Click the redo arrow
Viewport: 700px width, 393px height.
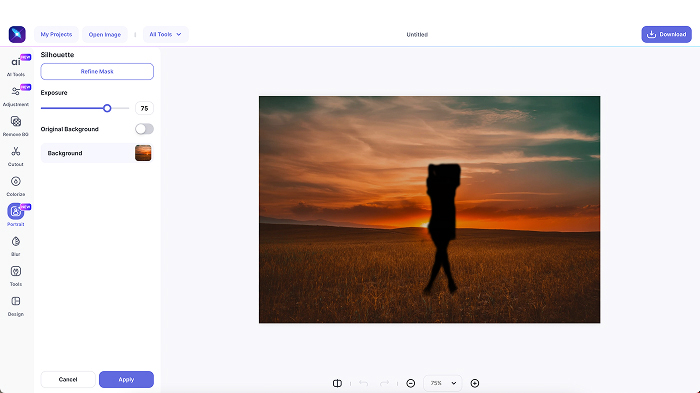pos(384,383)
